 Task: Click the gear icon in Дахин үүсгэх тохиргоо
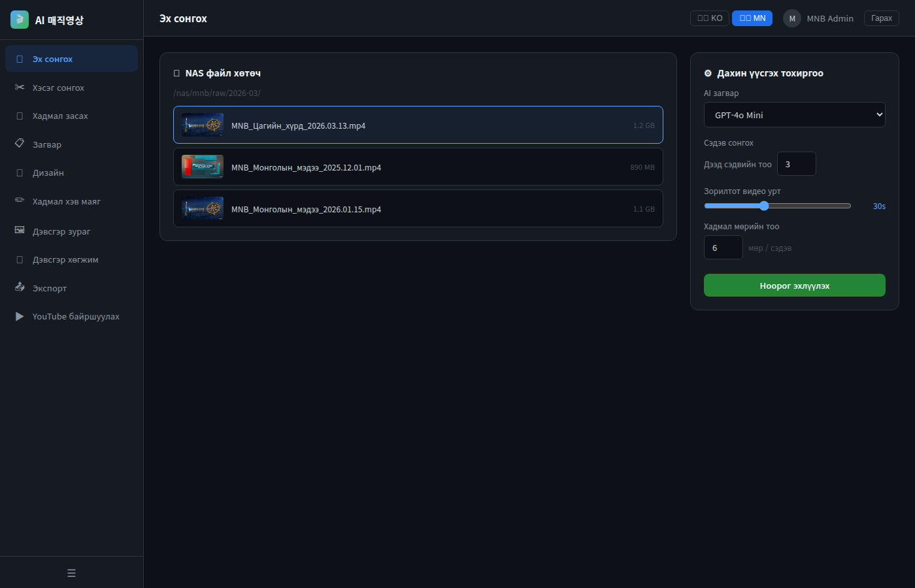tap(708, 73)
